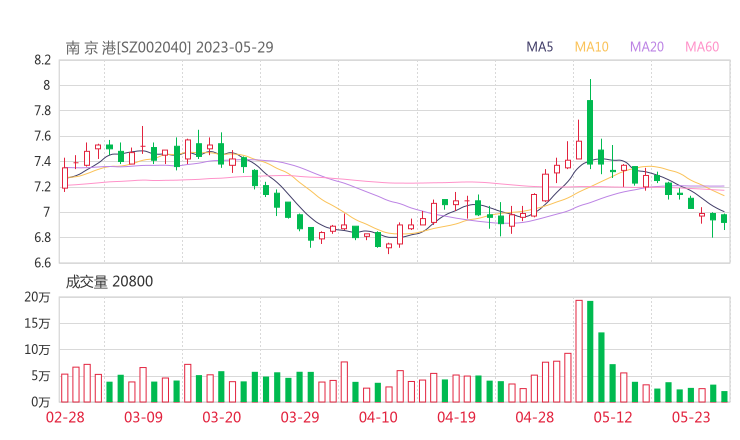Click the 成交量 20800 volume label
This screenshot has height=440, width=740.
(x=109, y=282)
